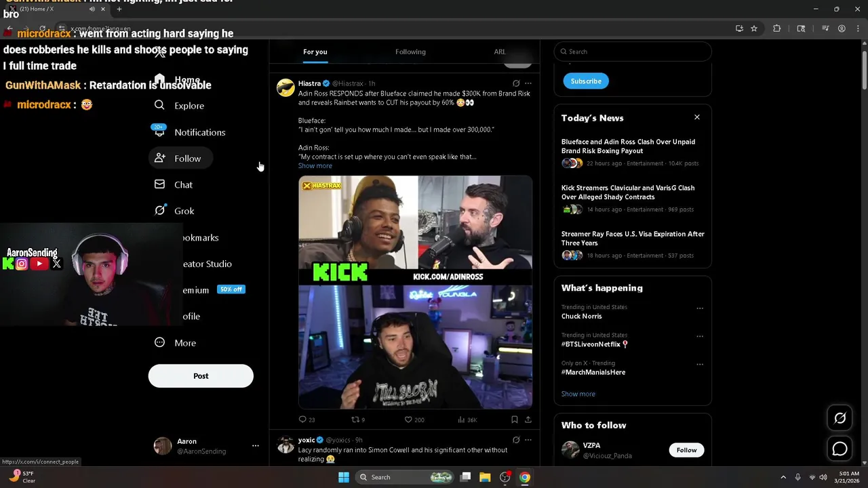Click Grok explain icon on Hiastra post

pyautogui.click(x=515, y=83)
